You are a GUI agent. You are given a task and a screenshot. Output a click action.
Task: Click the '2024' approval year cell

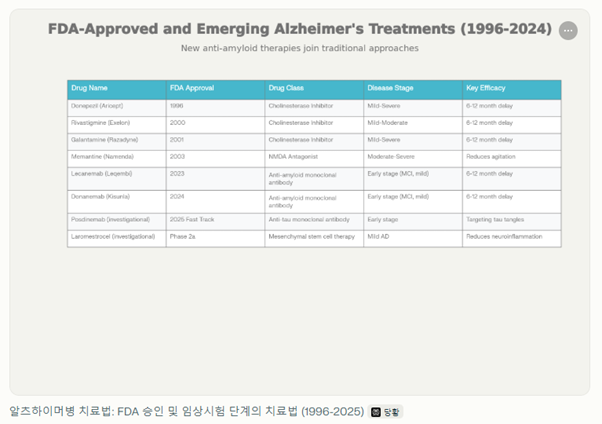coord(215,202)
